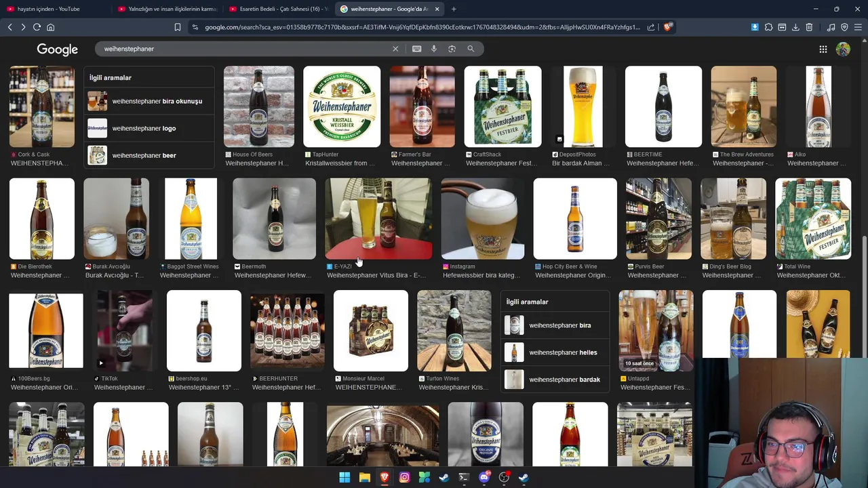Focus the Google search input field
This screenshot has height=488, width=868.
click(x=244, y=49)
